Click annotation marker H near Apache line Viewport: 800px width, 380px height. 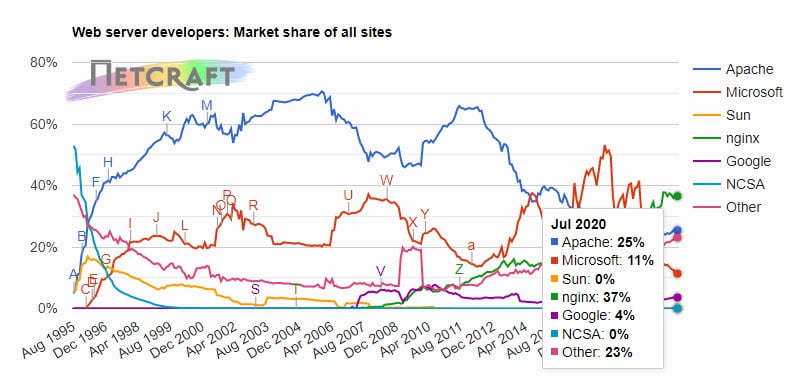click(108, 162)
